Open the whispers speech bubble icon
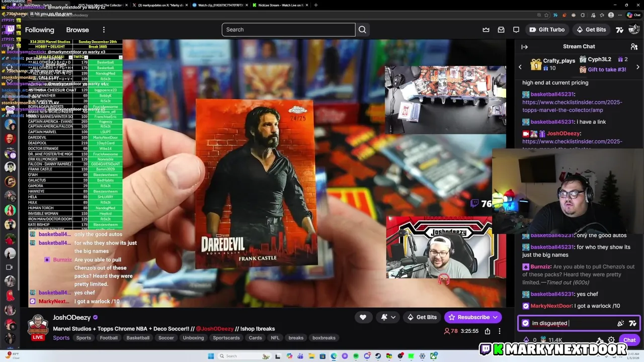This screenshot has width=644, height=362. pos(516,30)
